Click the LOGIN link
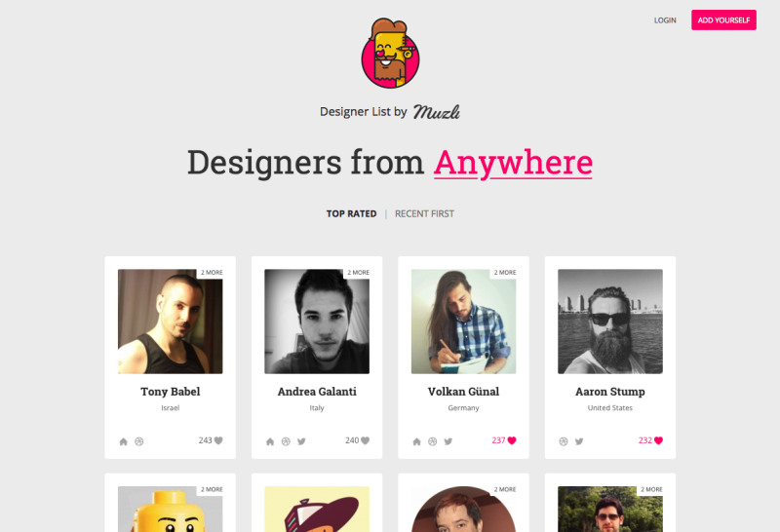Viewport: 780px width, 532px height. (x=665, y=20)
